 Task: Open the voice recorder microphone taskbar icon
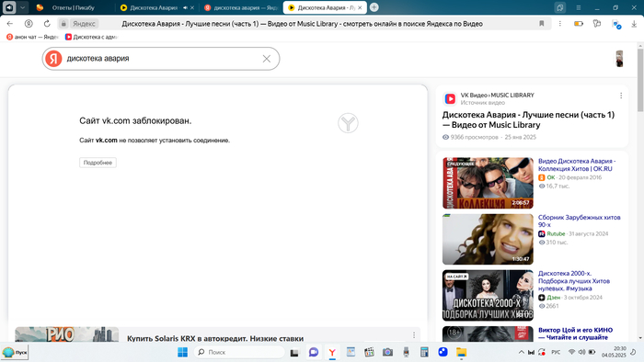point(406,352)
